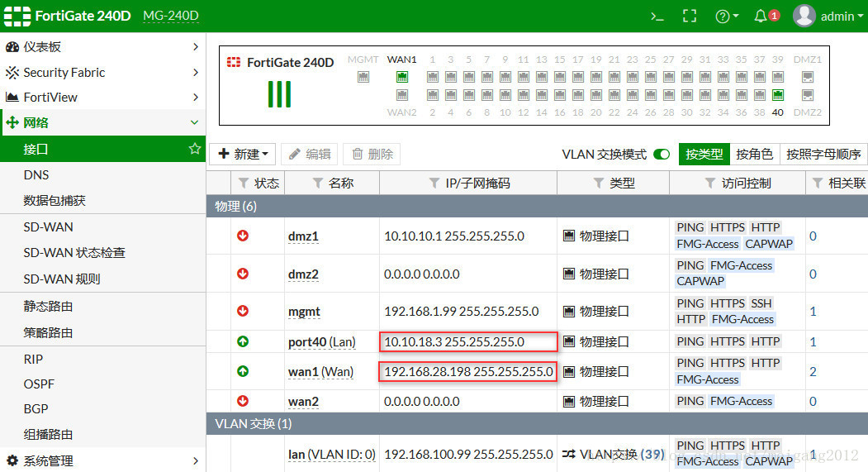The image size is (868, 472).
Task: Filter the 相关联 column
Action: 817,184
